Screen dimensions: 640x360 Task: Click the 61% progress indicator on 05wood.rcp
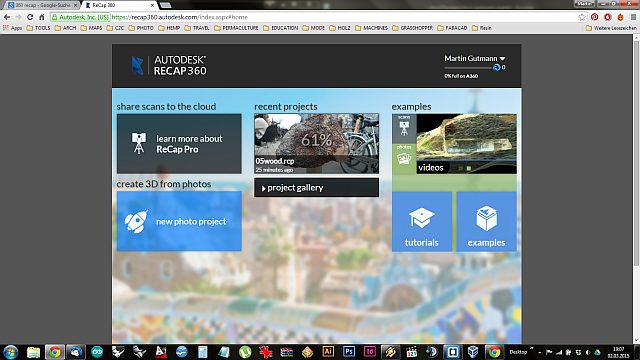(316, 140)
